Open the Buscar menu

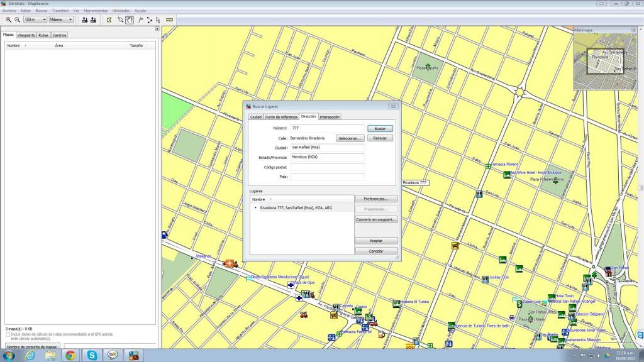click(x=41, y=11)
